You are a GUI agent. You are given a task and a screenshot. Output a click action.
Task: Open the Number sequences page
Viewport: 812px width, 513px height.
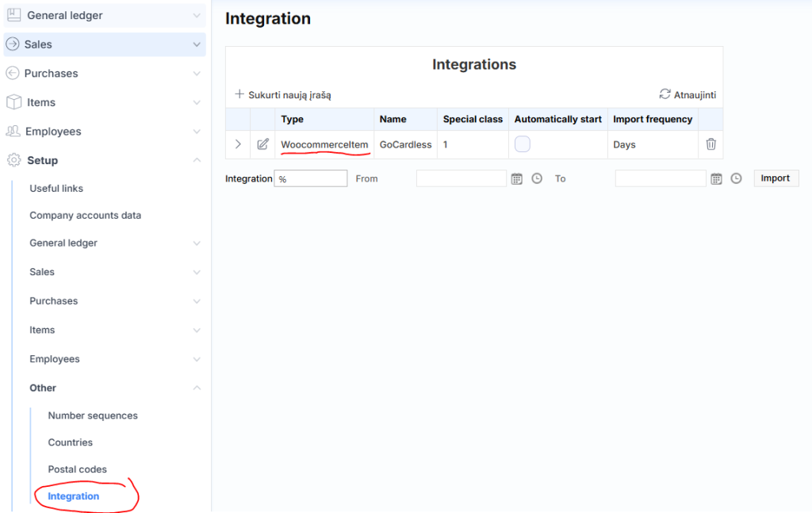(93, 415)
